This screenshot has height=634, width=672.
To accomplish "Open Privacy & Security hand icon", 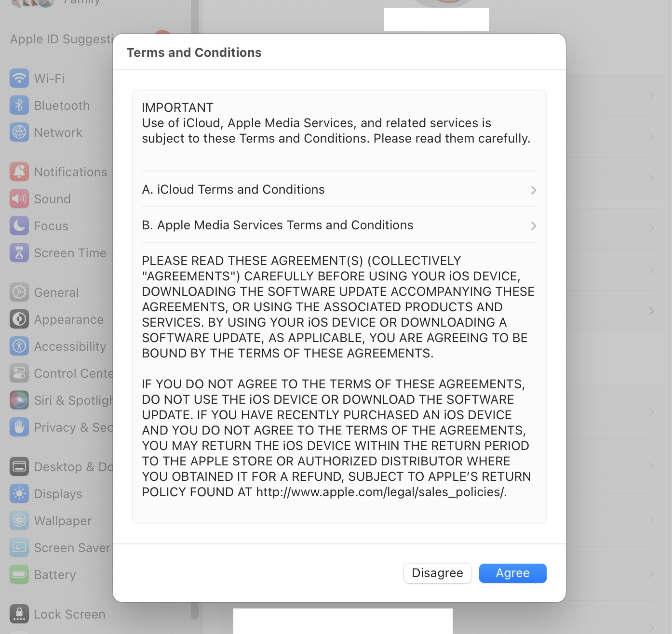I will tap(19, 427).
